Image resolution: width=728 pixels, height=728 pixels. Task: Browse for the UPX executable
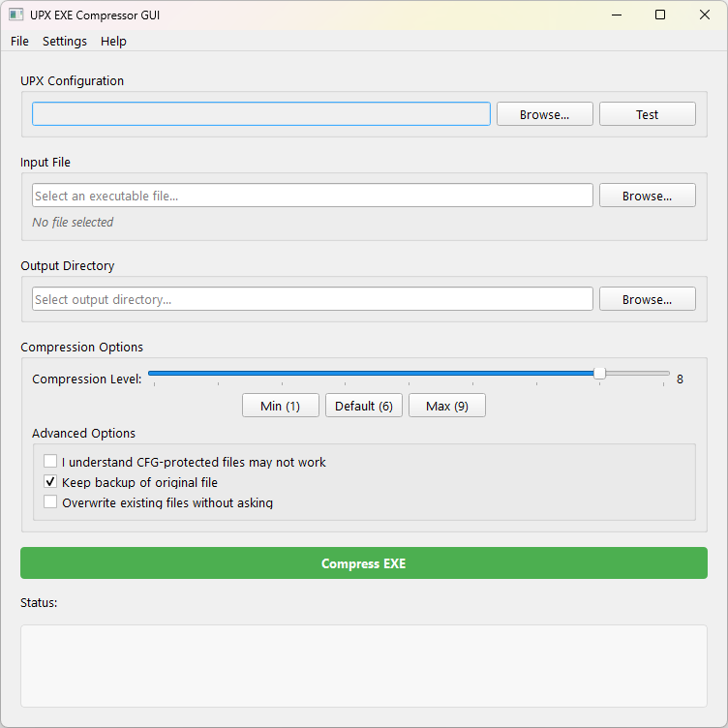pyautogui.click(x=545, y=114)
